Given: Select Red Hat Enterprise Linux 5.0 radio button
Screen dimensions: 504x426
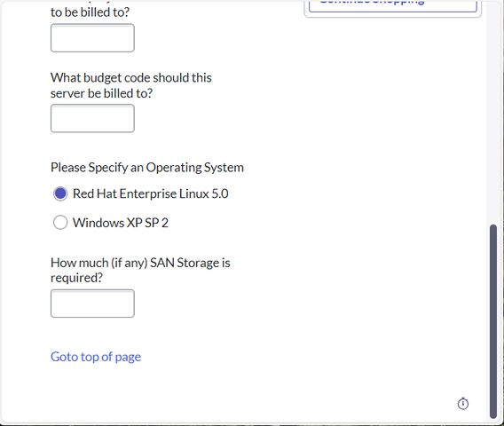Looking at the screenshot, I should click(60, 193).
